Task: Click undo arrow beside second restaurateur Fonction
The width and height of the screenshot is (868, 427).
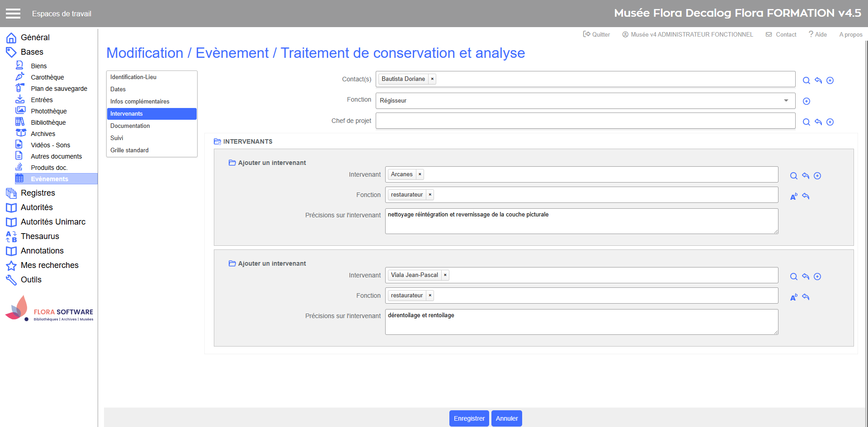Action: coord(805,297)
